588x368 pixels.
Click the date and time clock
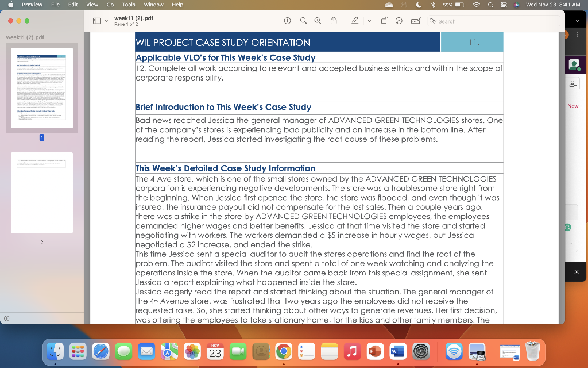[x=553, y=5]
